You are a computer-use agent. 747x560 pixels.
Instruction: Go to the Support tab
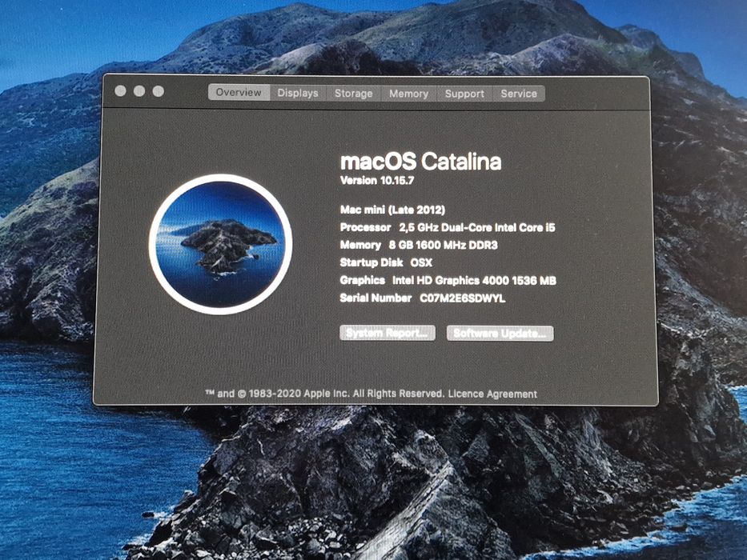coord(464,94)
